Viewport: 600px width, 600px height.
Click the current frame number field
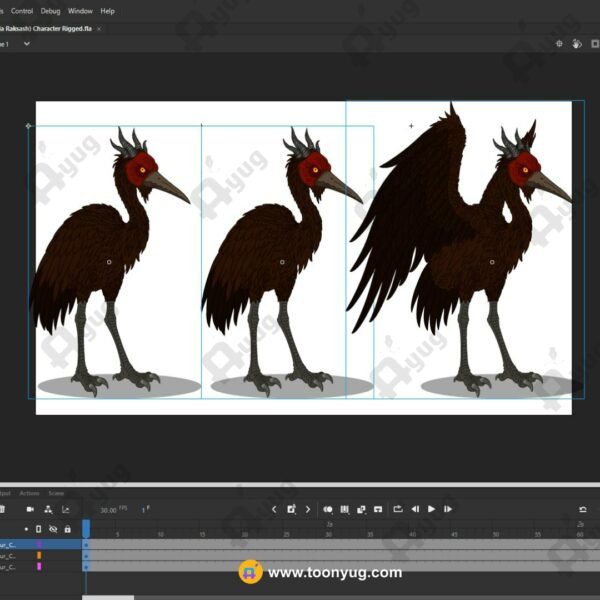point(145,510)
